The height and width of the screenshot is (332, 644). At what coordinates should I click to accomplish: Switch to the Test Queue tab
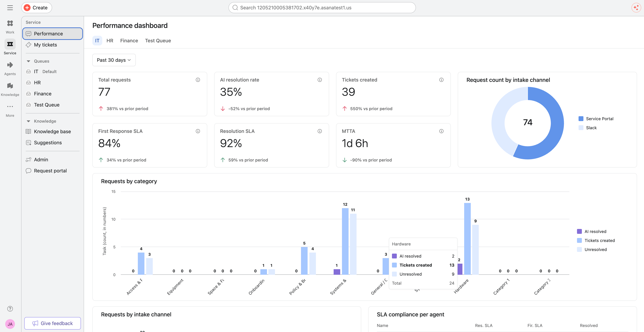point(158,40)
